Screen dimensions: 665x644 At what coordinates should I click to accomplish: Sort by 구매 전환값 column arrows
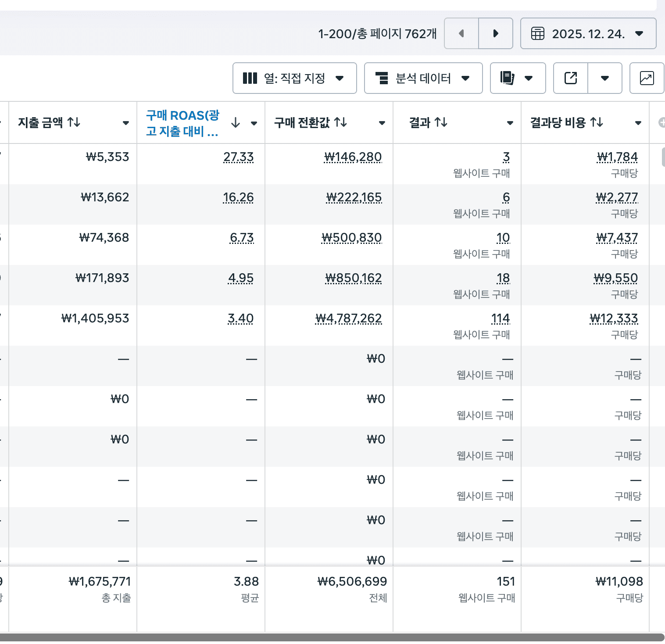pyautogui.click(x=340, y=122)
